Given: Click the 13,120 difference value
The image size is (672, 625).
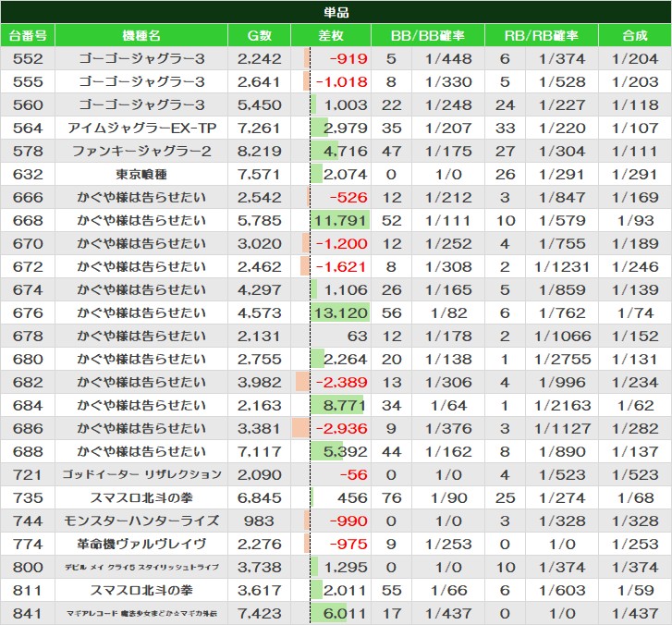Looking at the screenshot, I should tap(340, 313).
